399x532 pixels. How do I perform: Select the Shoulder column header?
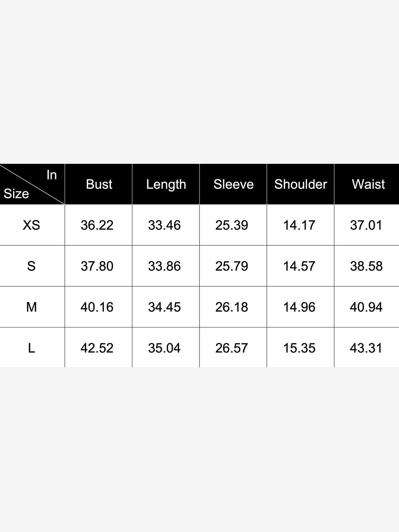coord(301,184)
